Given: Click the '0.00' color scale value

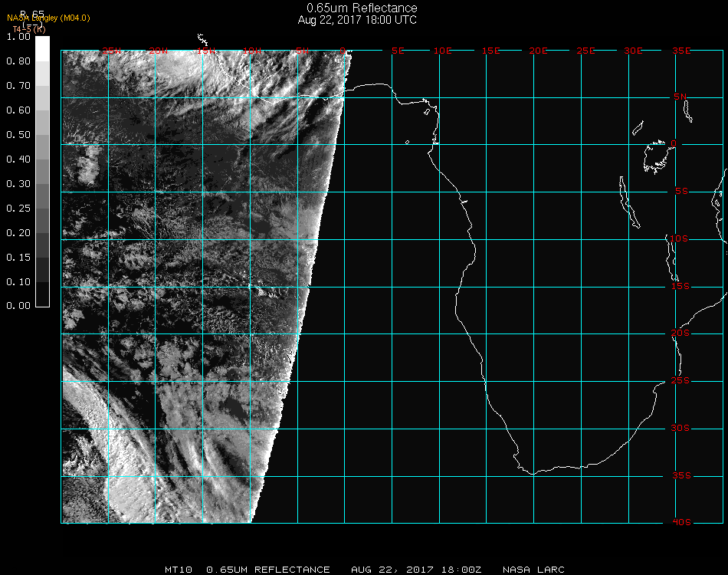Looking at the screenshot, I should coord(18,306).
